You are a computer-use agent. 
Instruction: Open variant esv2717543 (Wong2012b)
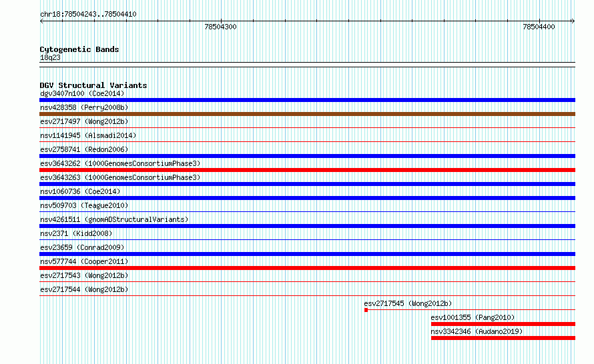click(x=84, y=275)
